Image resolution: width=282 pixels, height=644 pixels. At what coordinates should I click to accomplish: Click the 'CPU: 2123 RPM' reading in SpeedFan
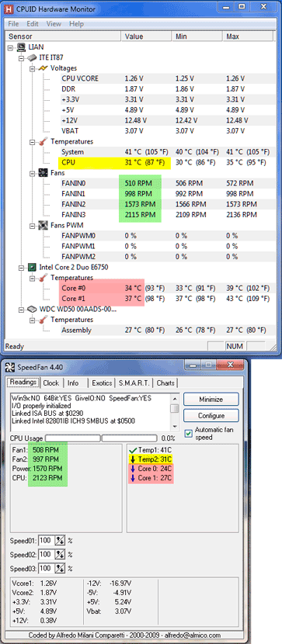click(37, 478)
